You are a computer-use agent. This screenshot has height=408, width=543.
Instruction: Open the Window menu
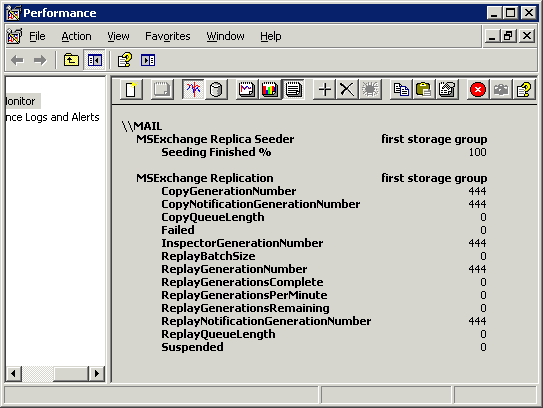pos(225,36)
